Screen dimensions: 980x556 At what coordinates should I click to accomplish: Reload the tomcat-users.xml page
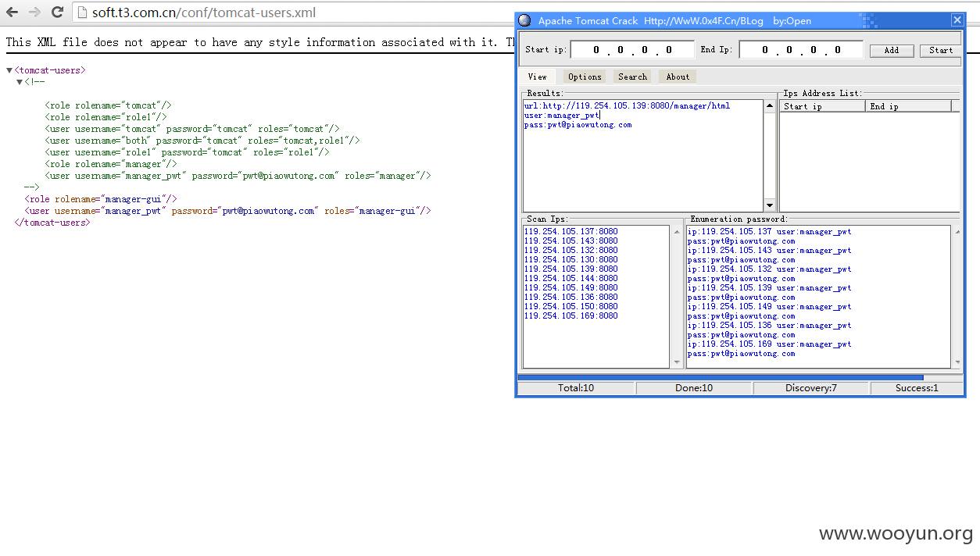(57, 12)
